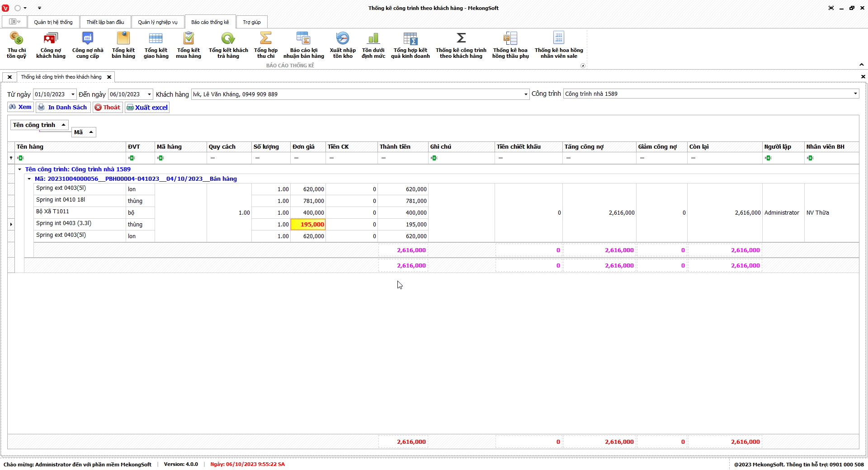
Task: Open Công nợ khách hàng report
Action: click(x=51, y=45)
